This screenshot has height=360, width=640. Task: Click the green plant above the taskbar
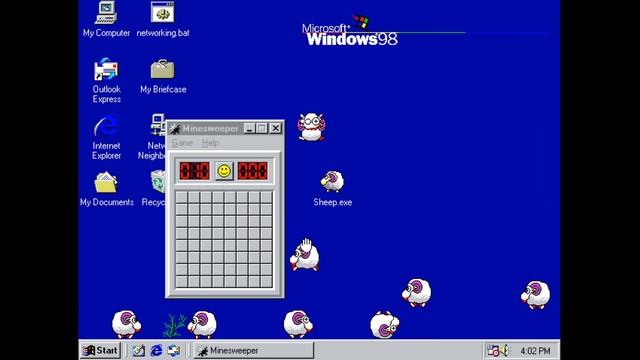tap(174, 326)
